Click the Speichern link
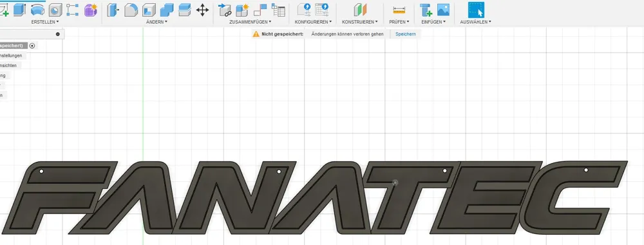Viewport: 644px width, 245px height. coord(405,34)
